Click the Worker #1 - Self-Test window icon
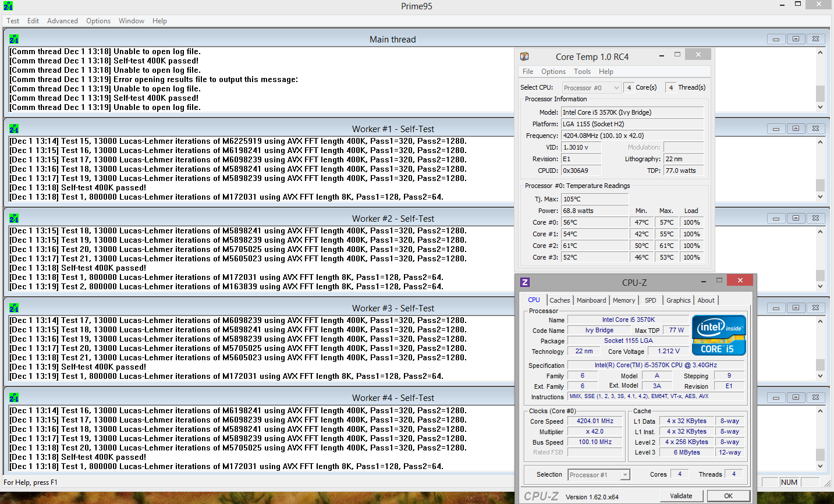The image size is (834, 504). 14,129
